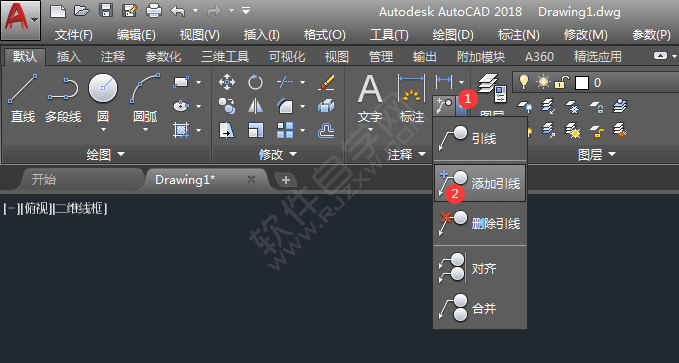Open the 标注(N) menu

tap(518, 35)
